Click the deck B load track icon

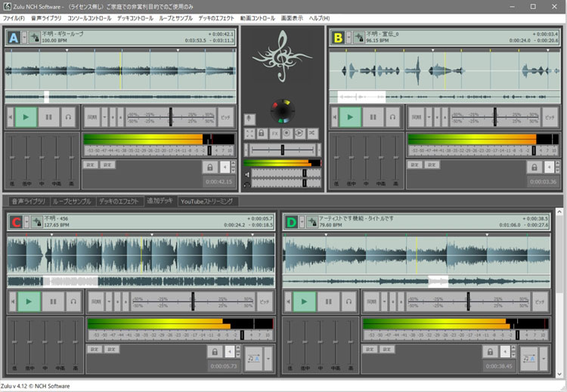pos(358,37)
